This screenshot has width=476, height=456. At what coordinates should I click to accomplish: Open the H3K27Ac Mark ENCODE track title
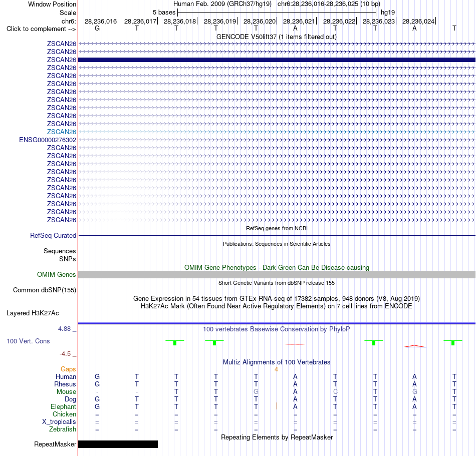(277, 306)
